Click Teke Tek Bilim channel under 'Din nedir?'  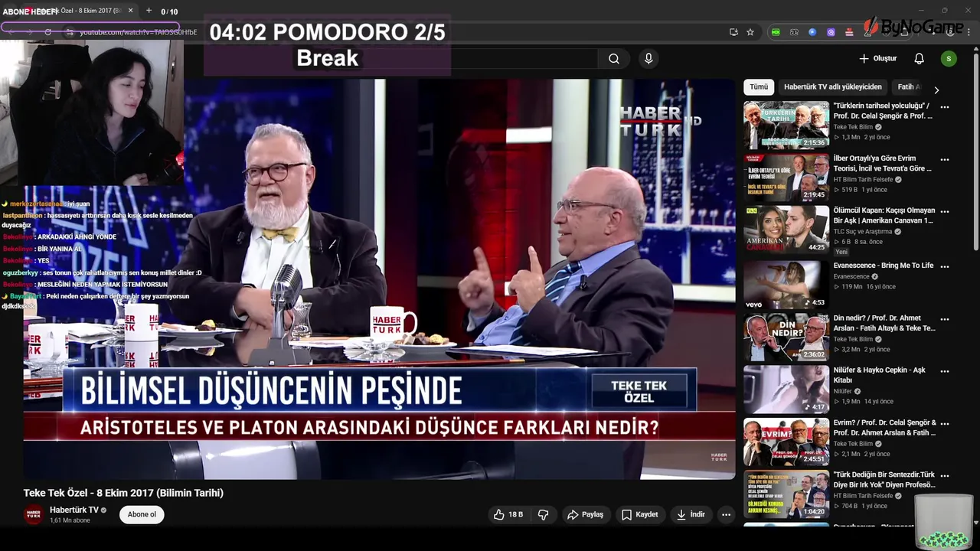click(853, 339)
